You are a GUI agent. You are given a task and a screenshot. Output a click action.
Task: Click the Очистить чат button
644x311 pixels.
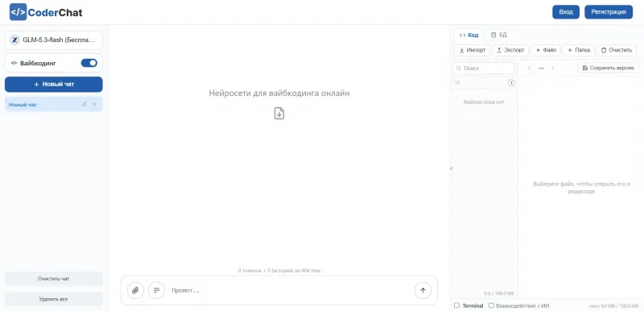[x=54, y=279]
